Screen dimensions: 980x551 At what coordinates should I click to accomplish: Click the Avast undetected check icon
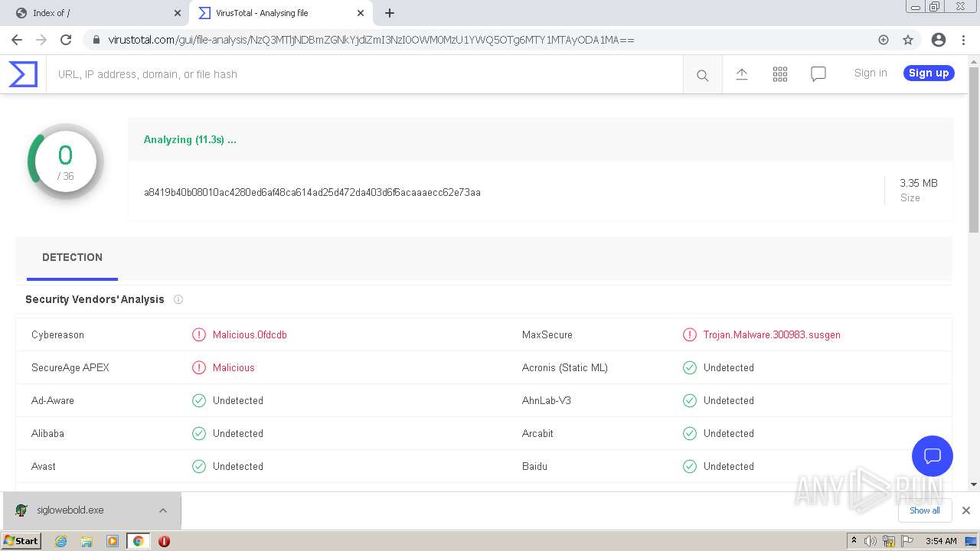[199, 466]
